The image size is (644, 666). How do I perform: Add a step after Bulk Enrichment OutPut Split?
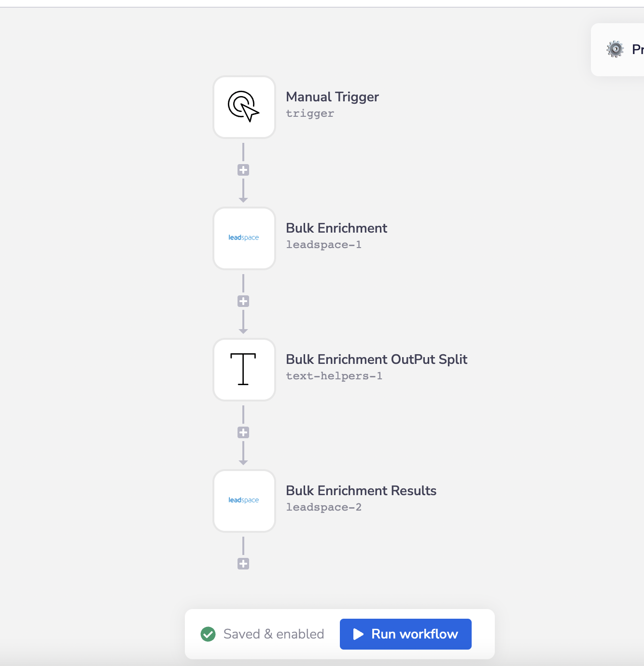(243, 432)
